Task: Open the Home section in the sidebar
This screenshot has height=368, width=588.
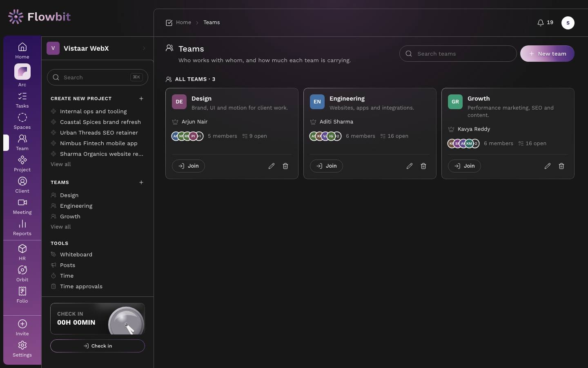Action: coord(22,51)
